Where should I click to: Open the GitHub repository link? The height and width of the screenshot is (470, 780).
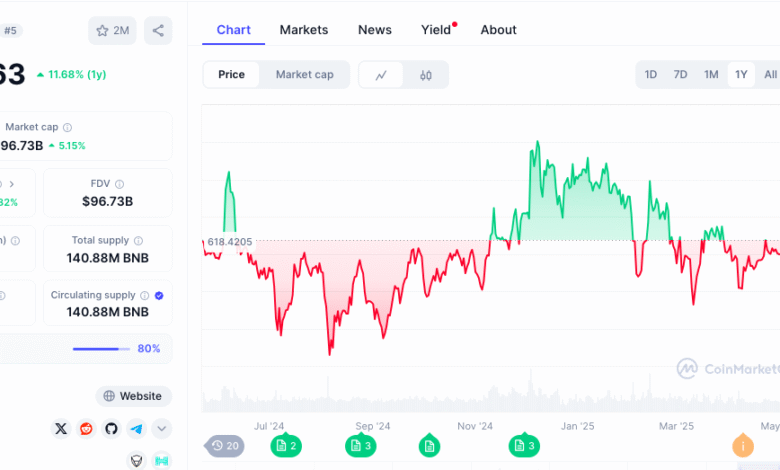111,428
